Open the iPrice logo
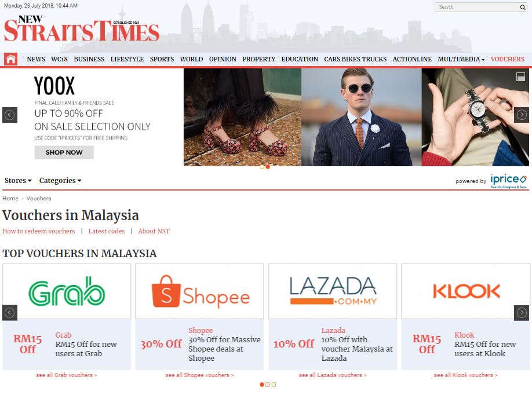The width and height of the screenshot is (532, 395). 508,181
